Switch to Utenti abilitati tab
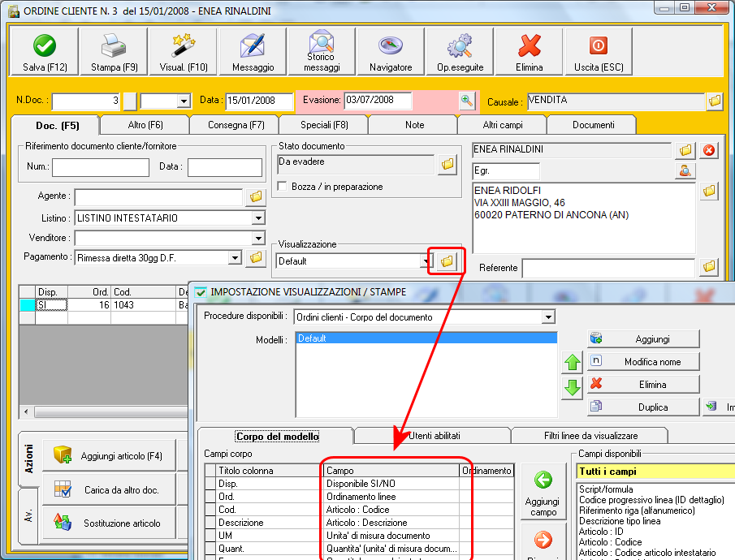735x560 pixels. pos(434,436)
